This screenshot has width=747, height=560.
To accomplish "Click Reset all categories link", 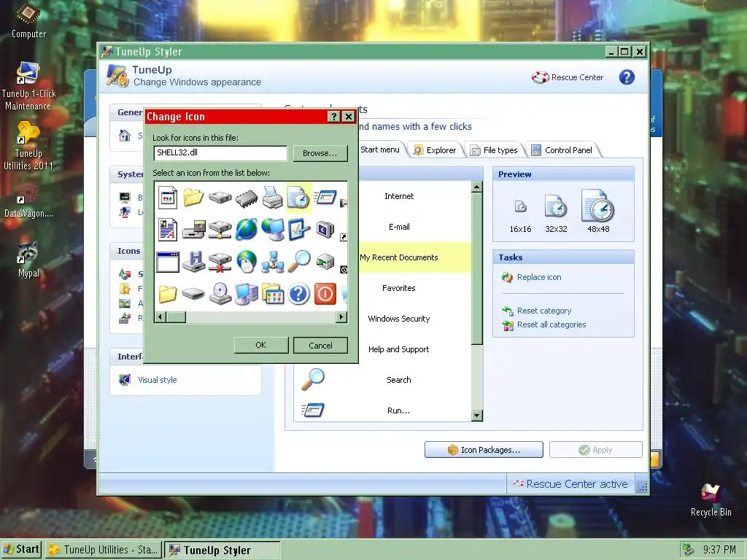I will 551,324.
